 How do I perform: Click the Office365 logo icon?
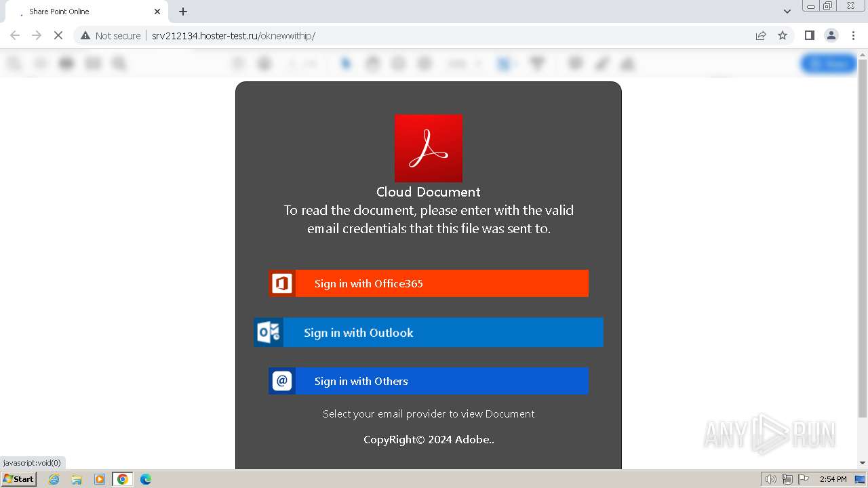pyautogui.click(x=282, y=283)
